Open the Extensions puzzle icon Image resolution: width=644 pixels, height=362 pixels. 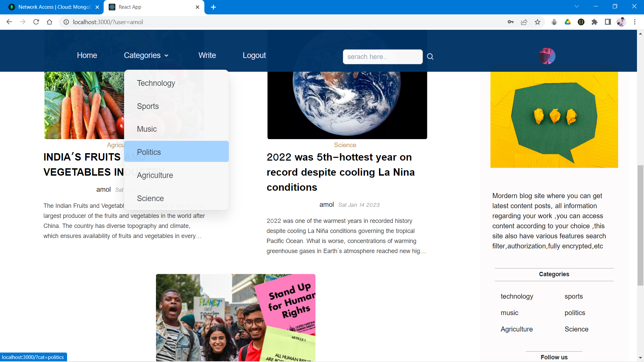(594, 22)
